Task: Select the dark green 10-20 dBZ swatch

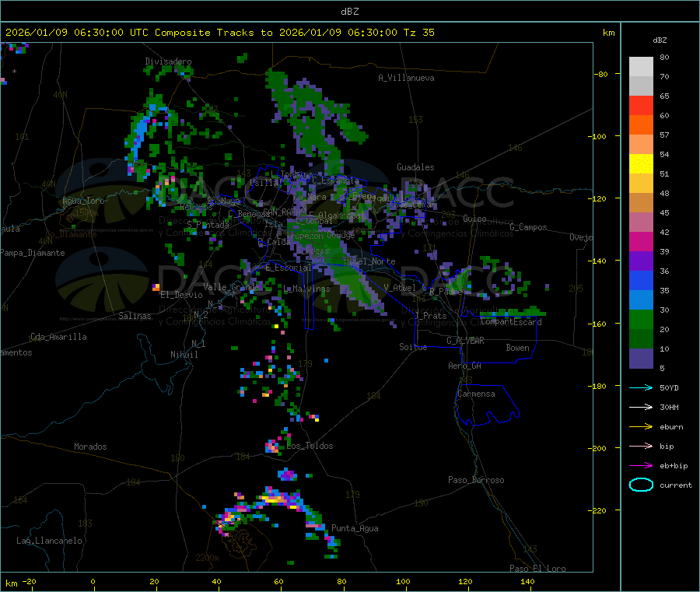Action: 641,339
